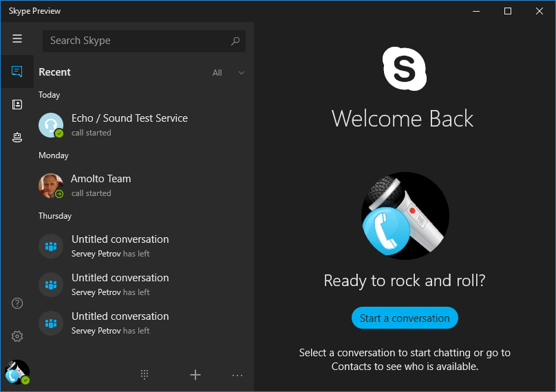
Task: Click the Skype logo
Action: 405,69
